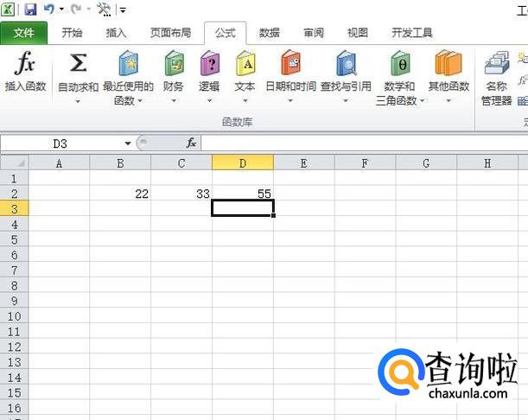Select column D header
Screen dimensions: 528x420
tap(243, 163)
